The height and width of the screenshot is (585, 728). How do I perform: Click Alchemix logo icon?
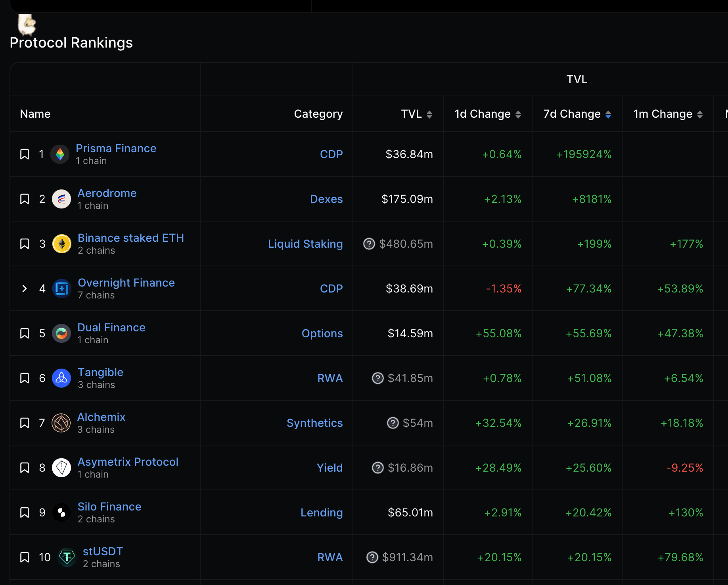[x=61, y=423]
